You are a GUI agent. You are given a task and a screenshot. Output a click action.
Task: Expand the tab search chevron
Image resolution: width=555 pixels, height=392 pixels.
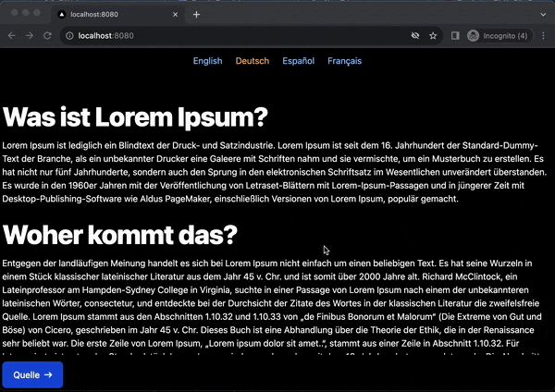coord(542,15)
